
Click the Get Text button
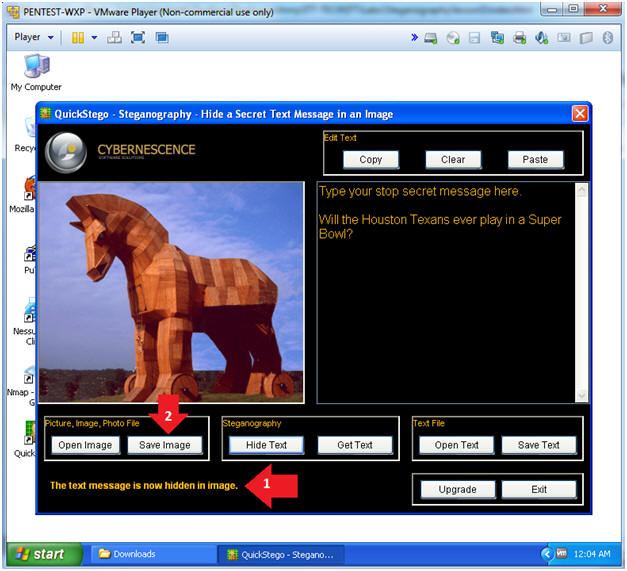(355, 445)
